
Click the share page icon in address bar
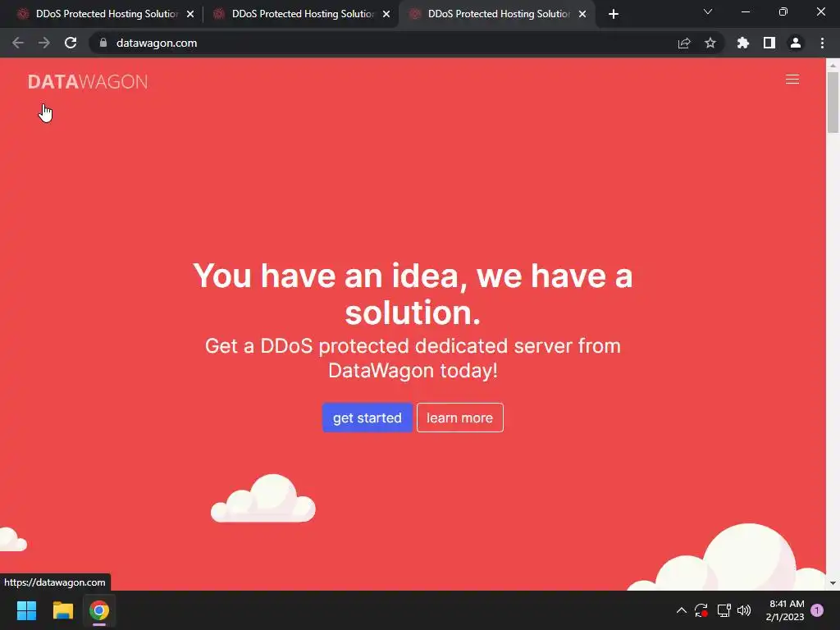(684, 43)
